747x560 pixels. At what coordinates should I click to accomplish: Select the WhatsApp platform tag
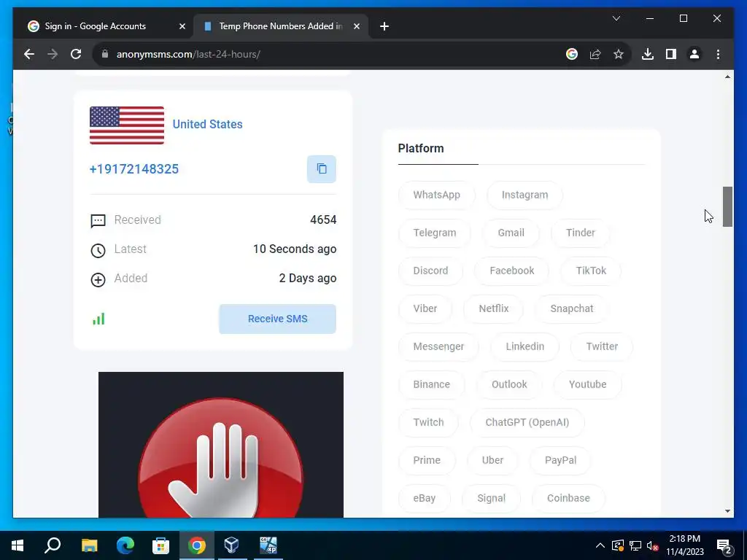tap(436, 195)
